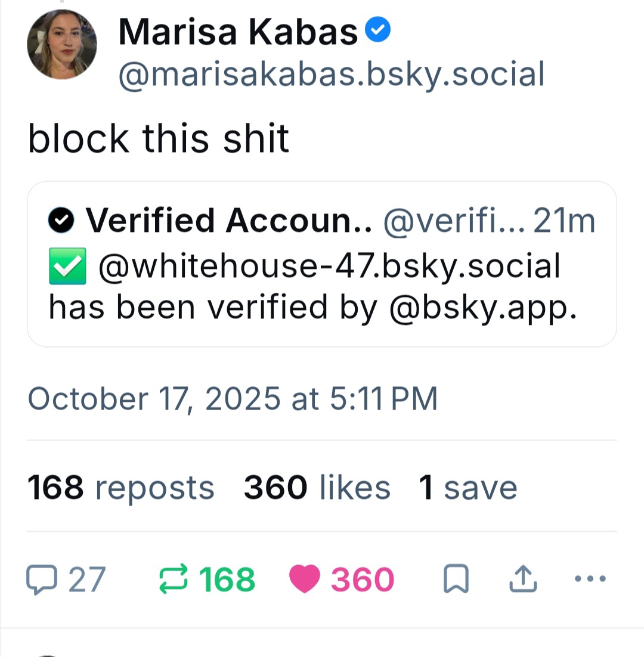Viewport: 644px width, 657px height.
Task: Click the Marisa Kabas display name
Action: [x=238, y=32]
